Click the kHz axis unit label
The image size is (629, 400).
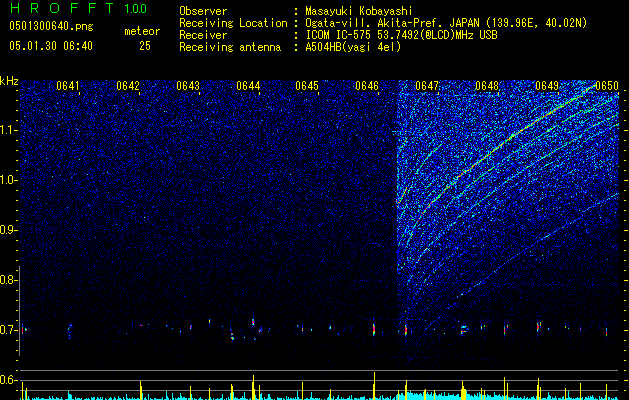(9, 81)
